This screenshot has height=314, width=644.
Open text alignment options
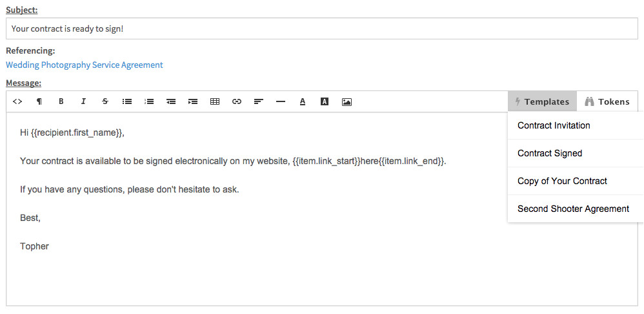[x=259, y=101]
